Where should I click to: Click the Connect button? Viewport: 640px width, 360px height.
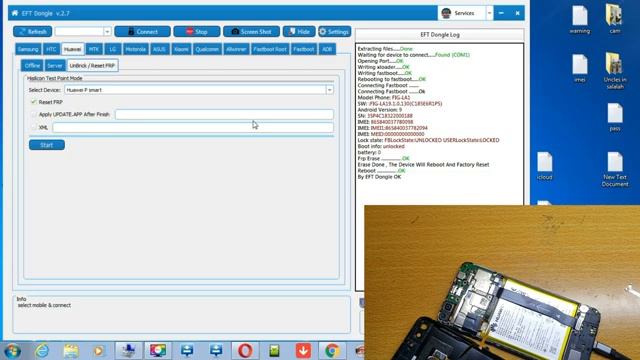(142, 31)
